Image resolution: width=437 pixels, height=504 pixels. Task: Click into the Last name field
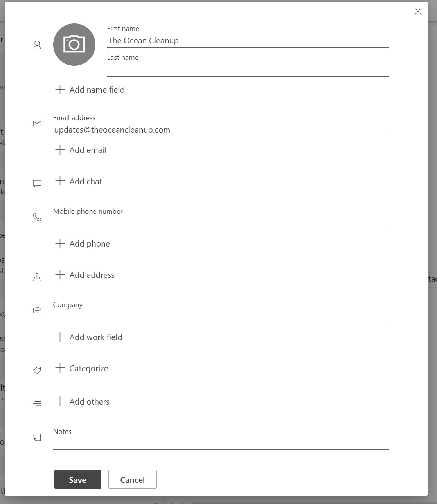click(x=248, y=70)
